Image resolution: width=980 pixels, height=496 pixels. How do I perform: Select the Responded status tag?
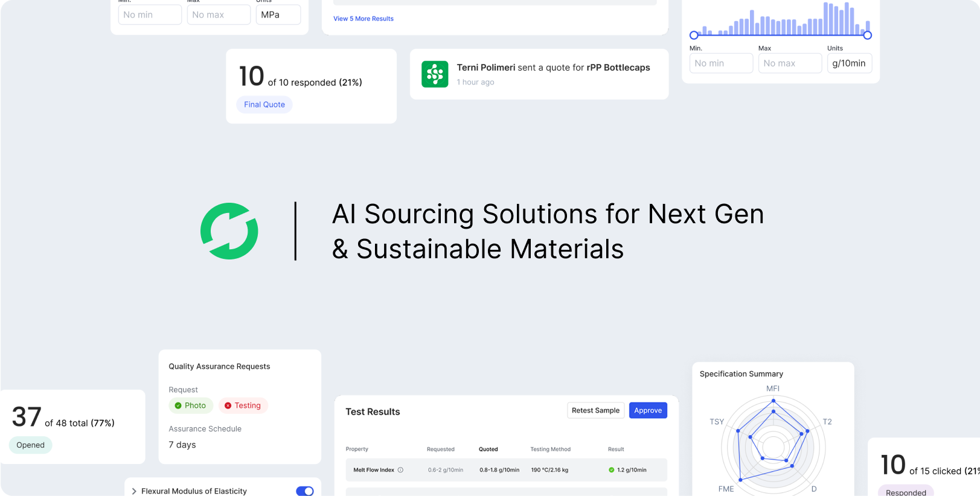coord(906,491)
